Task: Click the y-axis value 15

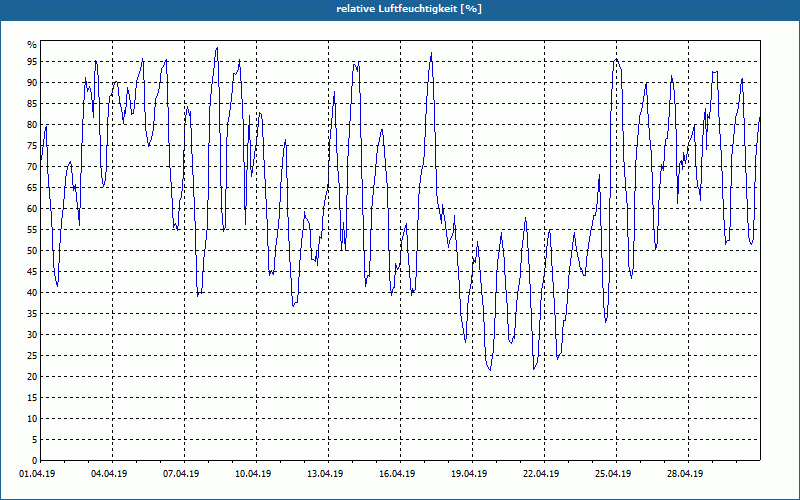Action: click(x=32, y=397)
